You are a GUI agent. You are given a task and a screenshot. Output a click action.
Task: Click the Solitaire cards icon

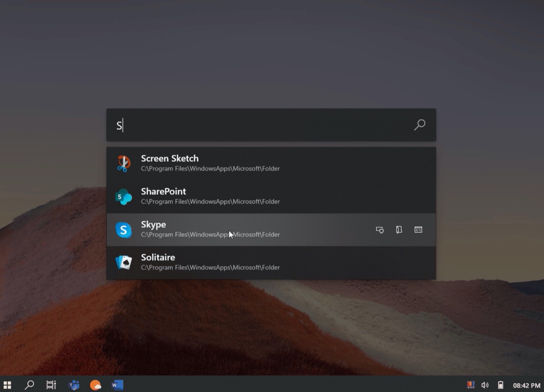tap(124, 263)
